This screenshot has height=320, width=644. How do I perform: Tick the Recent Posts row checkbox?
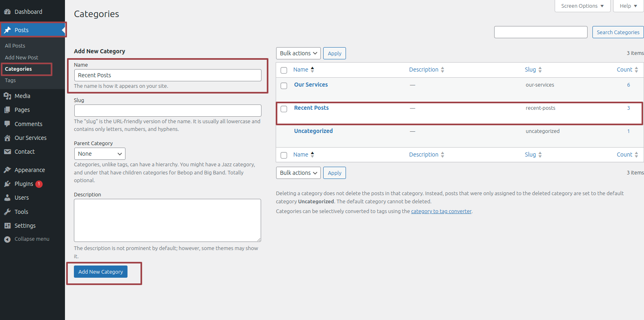[284, 109]
